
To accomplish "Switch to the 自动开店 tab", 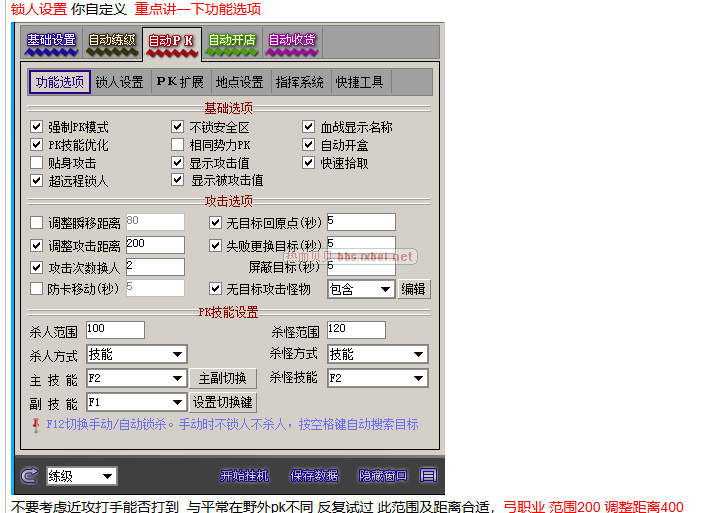I will pyautogui.click(x=231, y=41).
